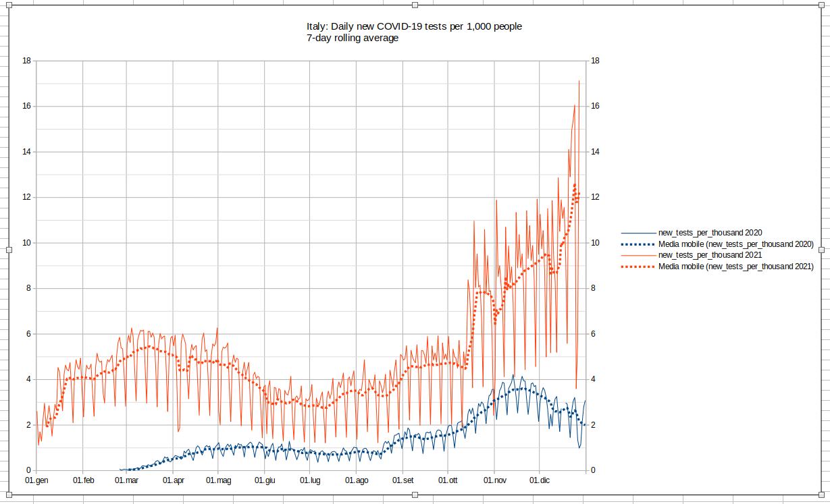The width and height of the screenshot is (830, 504).
Task: Click the dotted blue line swatch in legend
Action: 638,244
